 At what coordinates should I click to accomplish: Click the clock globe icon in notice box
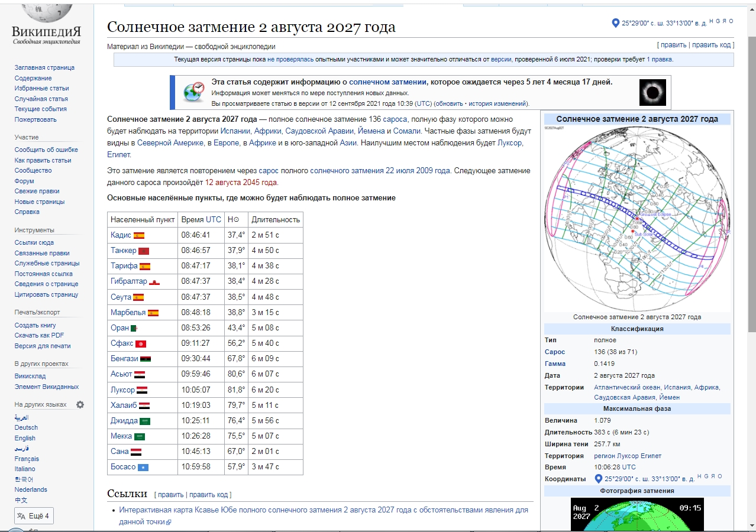(193, 92)
